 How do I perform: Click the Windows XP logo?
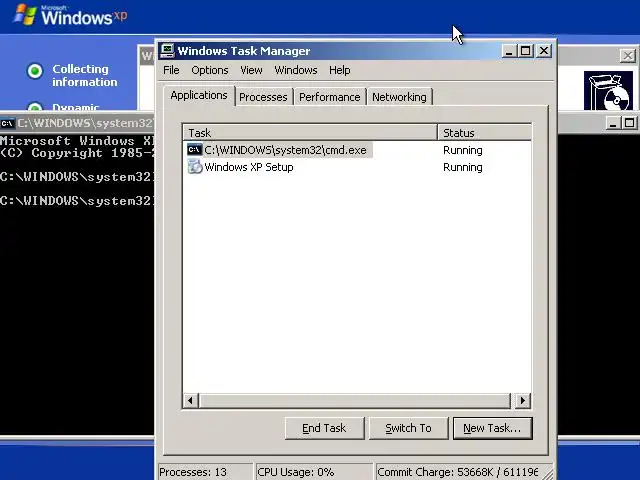70,15
